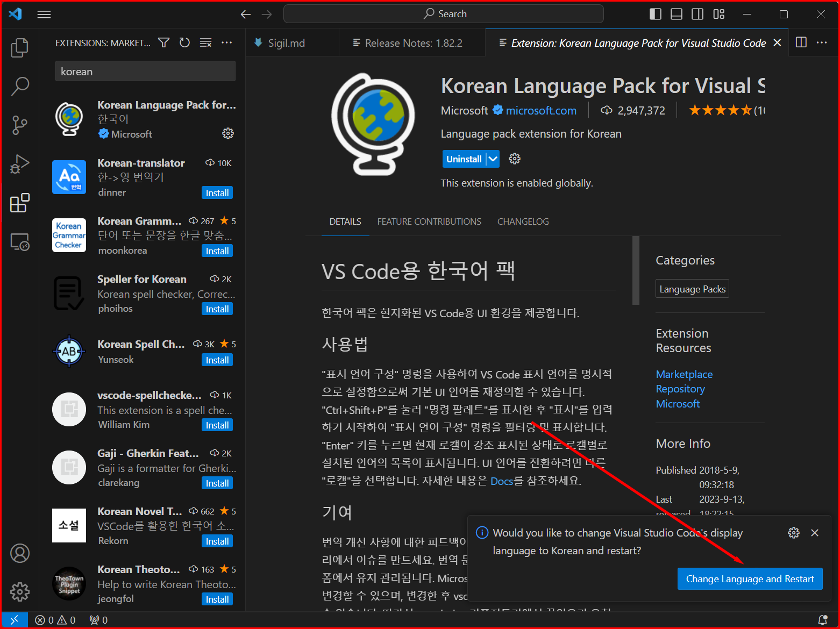Open manage gear for Korean Language Pack in list
The height and width of the screenshot is (629, 840).
[x=228, y=133]
